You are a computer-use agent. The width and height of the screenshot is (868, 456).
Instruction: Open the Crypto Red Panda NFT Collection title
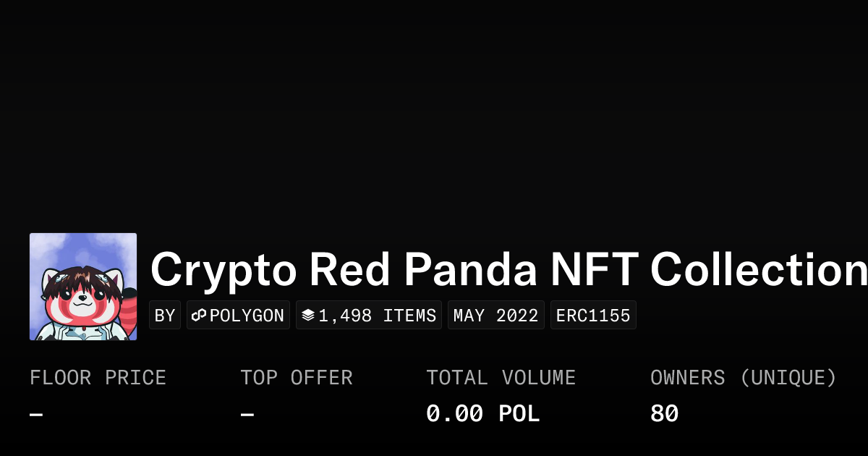[x=506, y=270]
